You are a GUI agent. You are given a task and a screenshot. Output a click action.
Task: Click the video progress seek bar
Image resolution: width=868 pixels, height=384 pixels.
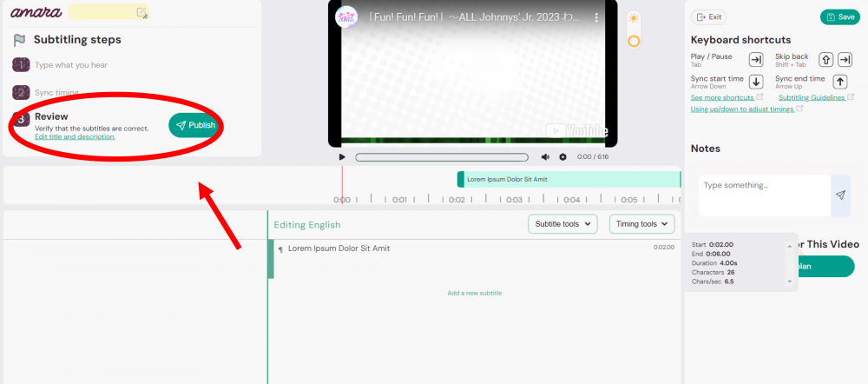(441, 157)
